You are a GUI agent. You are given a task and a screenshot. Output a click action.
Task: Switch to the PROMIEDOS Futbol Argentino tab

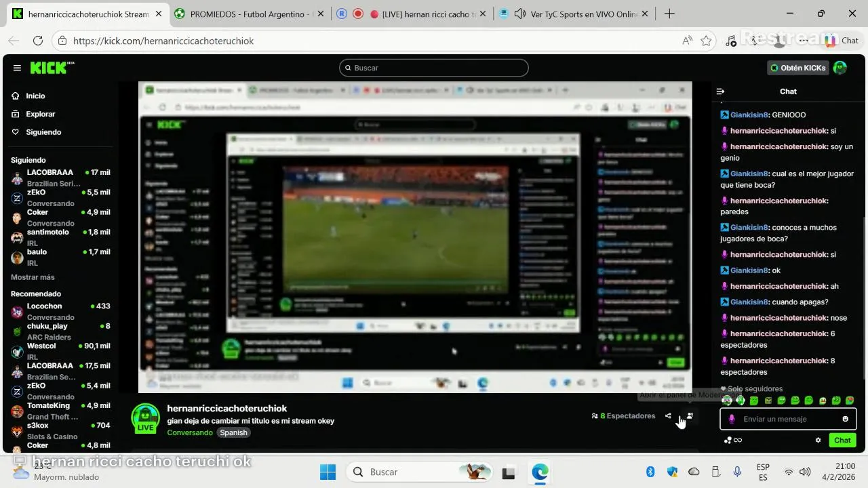click(x=249, y=14)
